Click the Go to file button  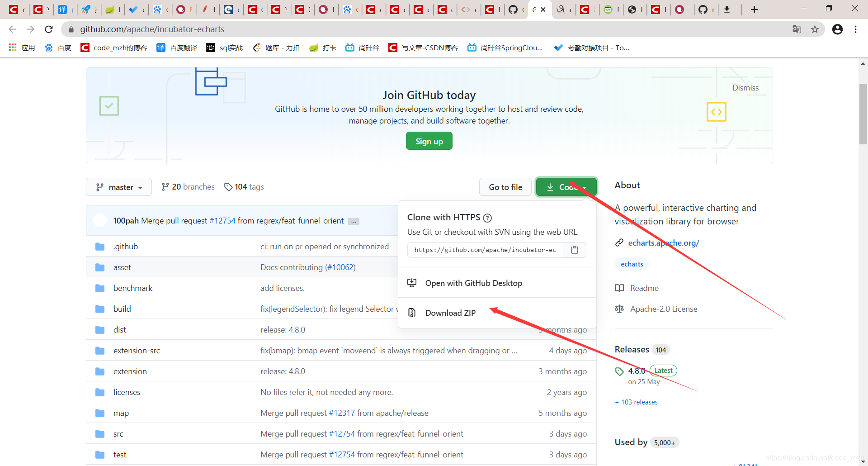(505, 187)
